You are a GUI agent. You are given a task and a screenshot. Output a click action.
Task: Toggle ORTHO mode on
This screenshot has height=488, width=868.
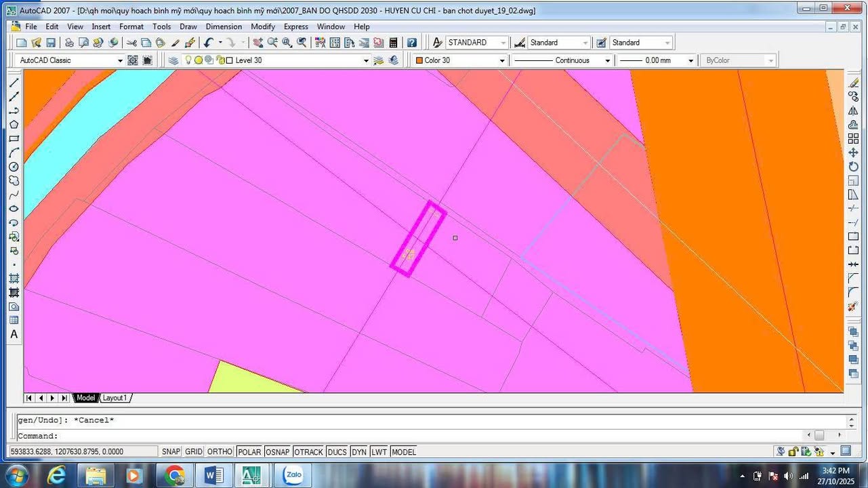[x=220, y=451]
